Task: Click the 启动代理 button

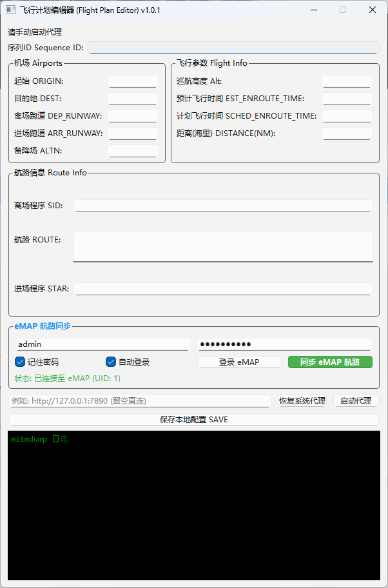Action: point(355,401)
